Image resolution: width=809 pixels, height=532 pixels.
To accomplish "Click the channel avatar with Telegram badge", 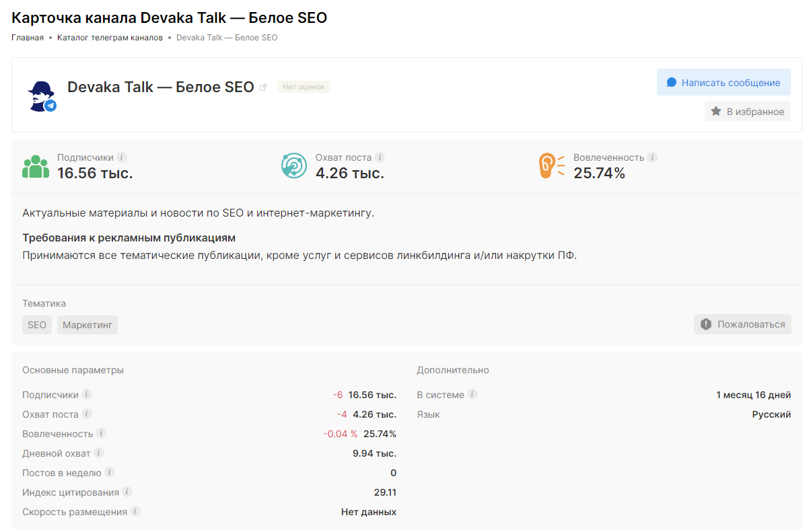I will click(42, 96).
